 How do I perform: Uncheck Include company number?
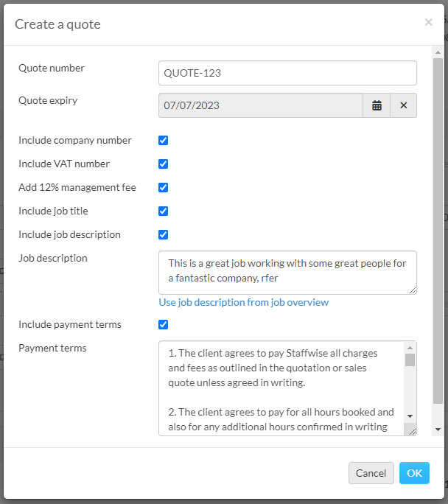[164, 141]
